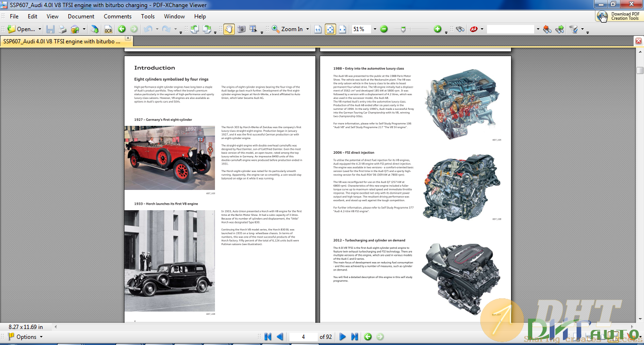Click the Ask search provider icon
This screenshot has width=644, height=345.
(474, 29)
